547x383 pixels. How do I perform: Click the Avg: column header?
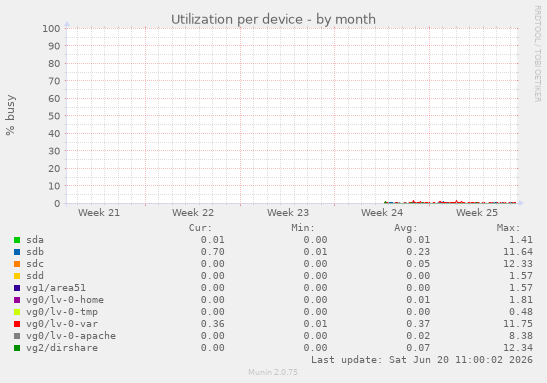[x=406, y=228]
